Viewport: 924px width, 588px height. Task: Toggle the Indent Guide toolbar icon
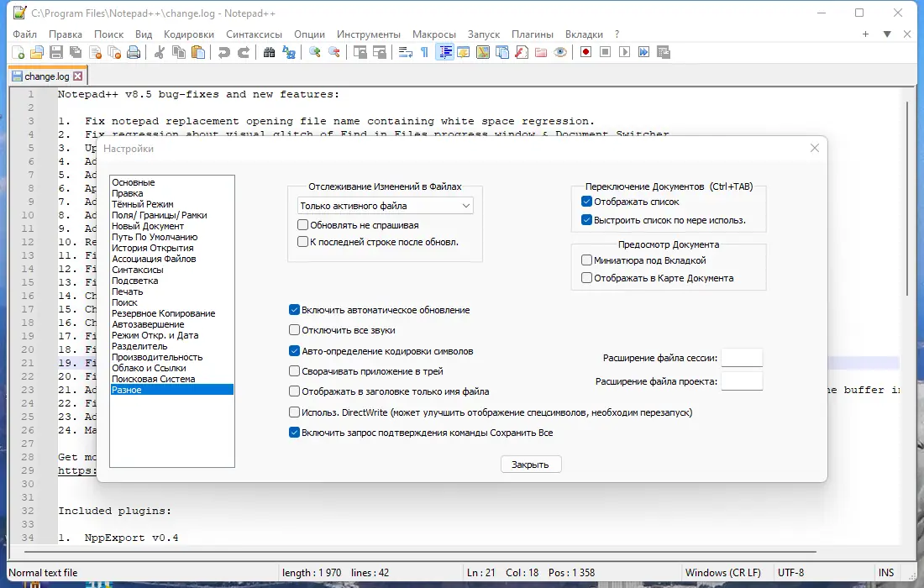tap(445, 52)
